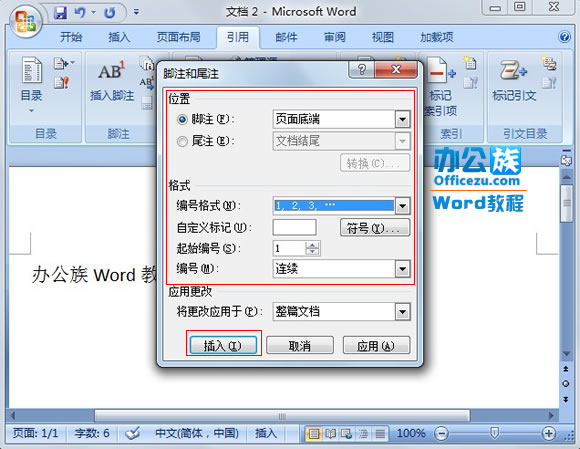Select the 尾注 radio button

182,141
